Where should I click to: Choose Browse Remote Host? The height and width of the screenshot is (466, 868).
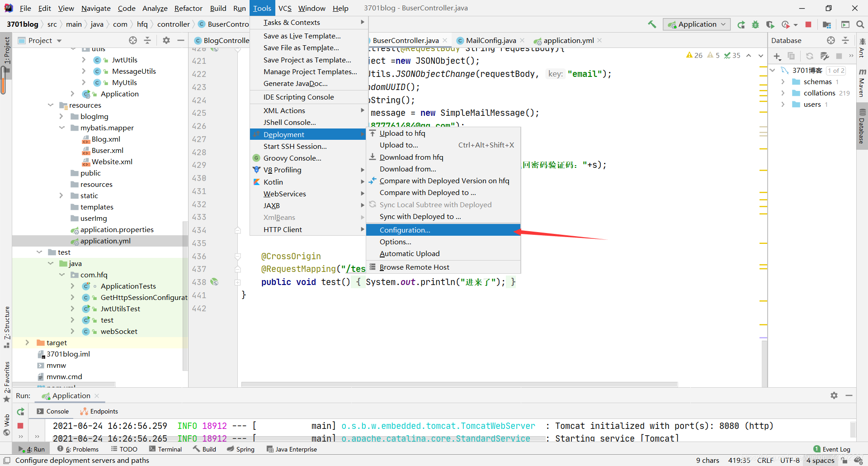[443, 267]
